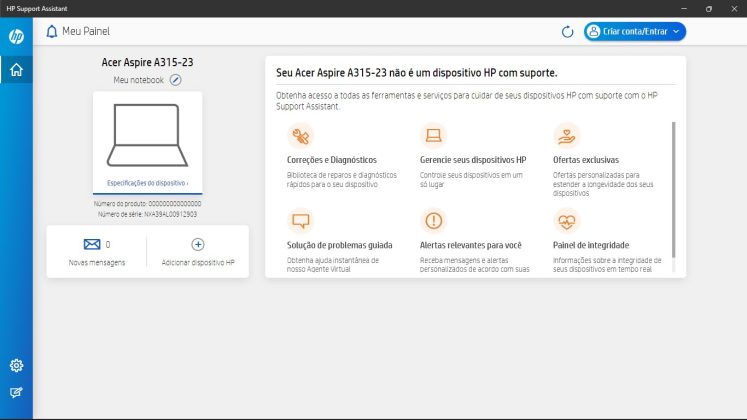Restore down the HP Support Assistant window
Viewport: 747px width, 420px height.
[x=709, y=9]
